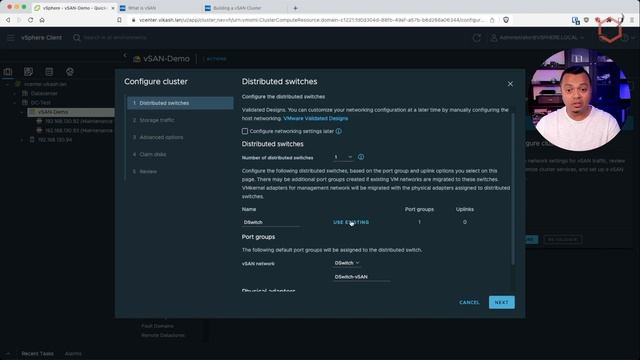Click Recent Tasks in bottom bar
This screenshot has width=640, height=360.
(37, 353)
